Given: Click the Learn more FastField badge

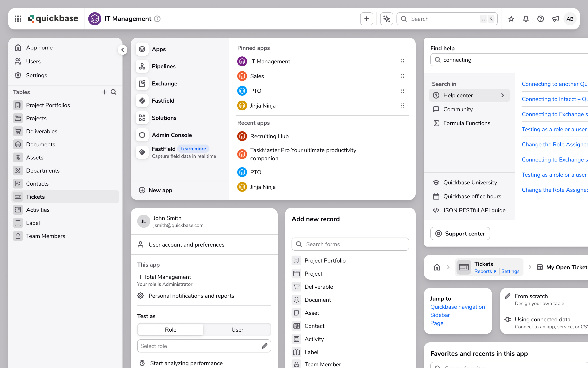Looking at the screenshot, I should pyautogui.click(x=193, y=148).
